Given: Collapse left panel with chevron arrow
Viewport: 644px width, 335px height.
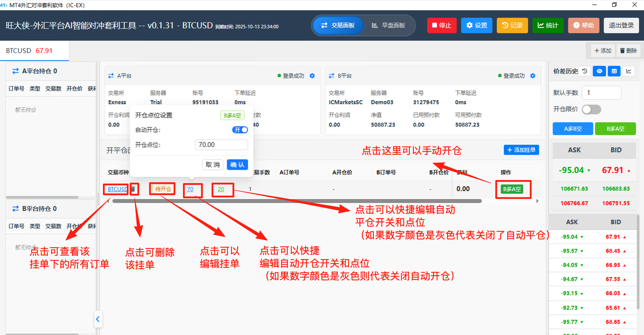Looking at the screenshot, I should (98, 319).
